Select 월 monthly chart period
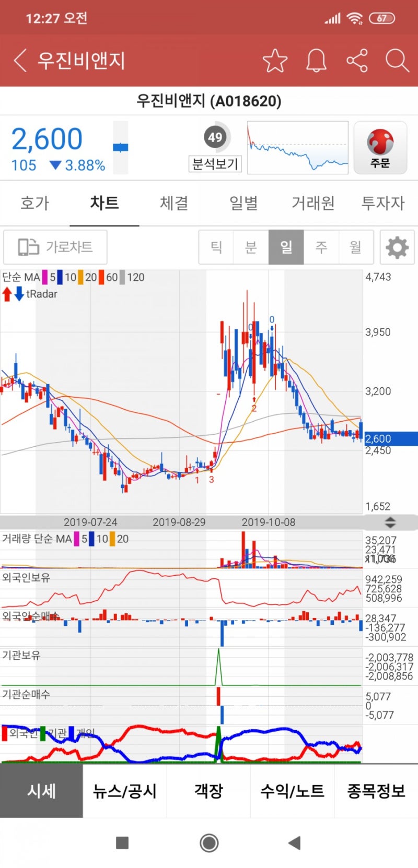 356,247
